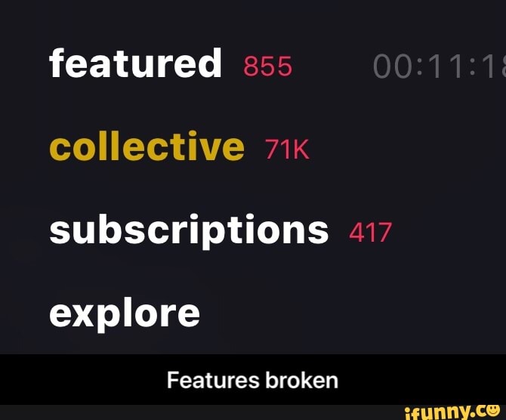Click the smiley face icon in iFunny logo
This screenshot has width=506, height=420.
click(492, 411)
